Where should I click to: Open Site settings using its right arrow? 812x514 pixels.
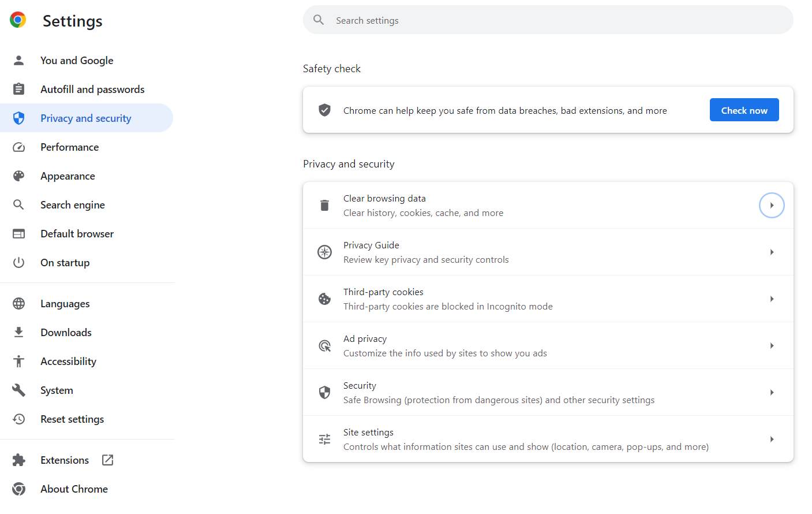tap(772, 439)
